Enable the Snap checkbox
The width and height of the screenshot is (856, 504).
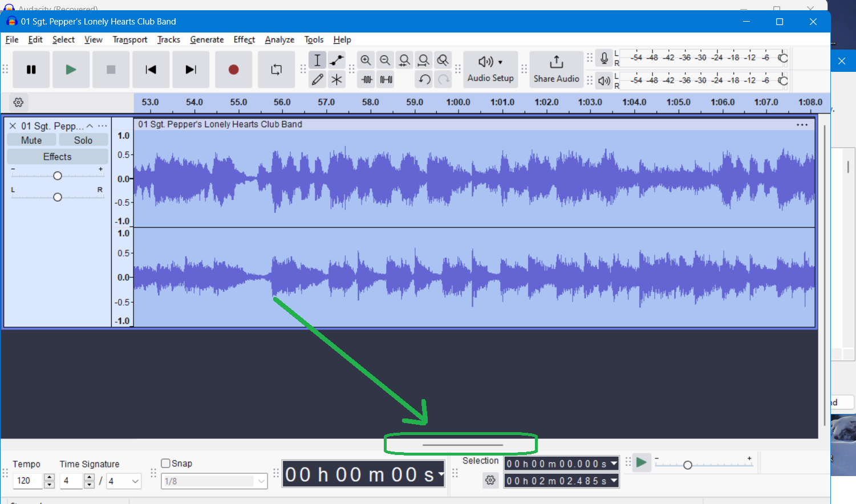165,463
